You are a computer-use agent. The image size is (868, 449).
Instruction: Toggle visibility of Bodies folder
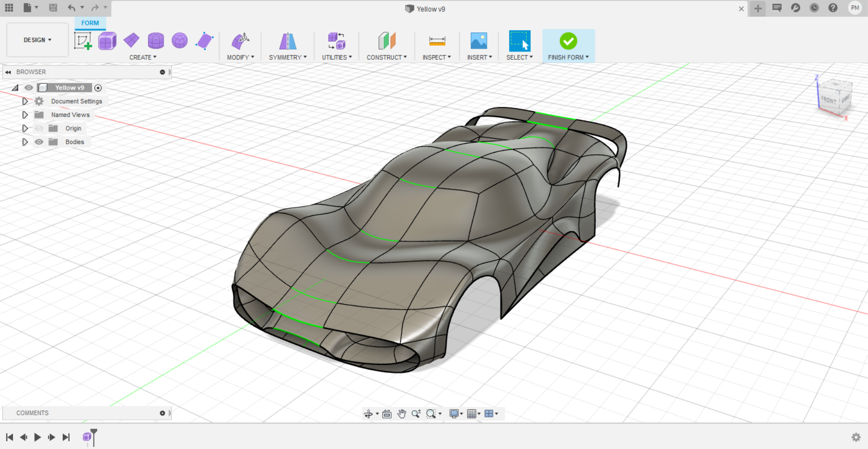coord(39,142)
